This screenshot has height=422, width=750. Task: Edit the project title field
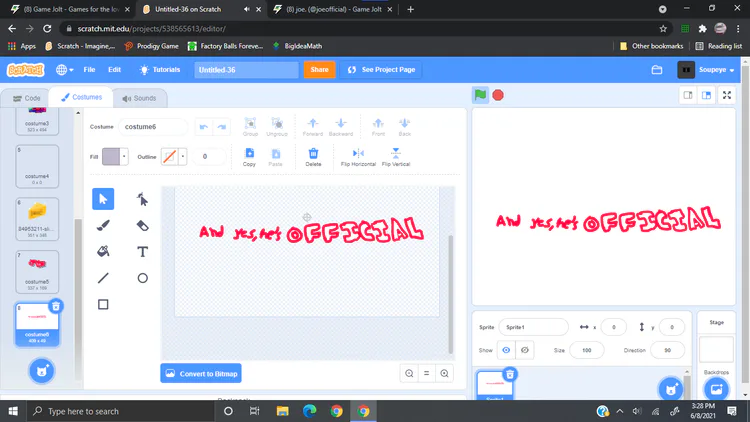246,70
